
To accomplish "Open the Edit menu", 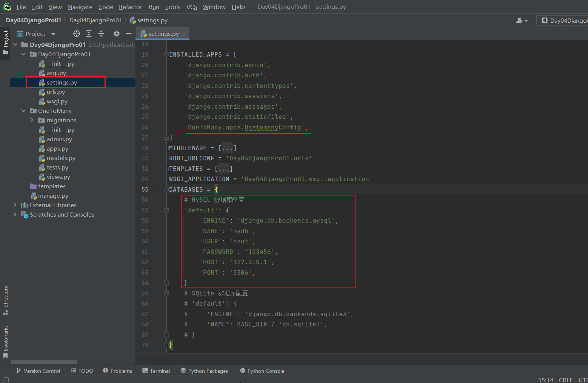I will coord(37,7).
